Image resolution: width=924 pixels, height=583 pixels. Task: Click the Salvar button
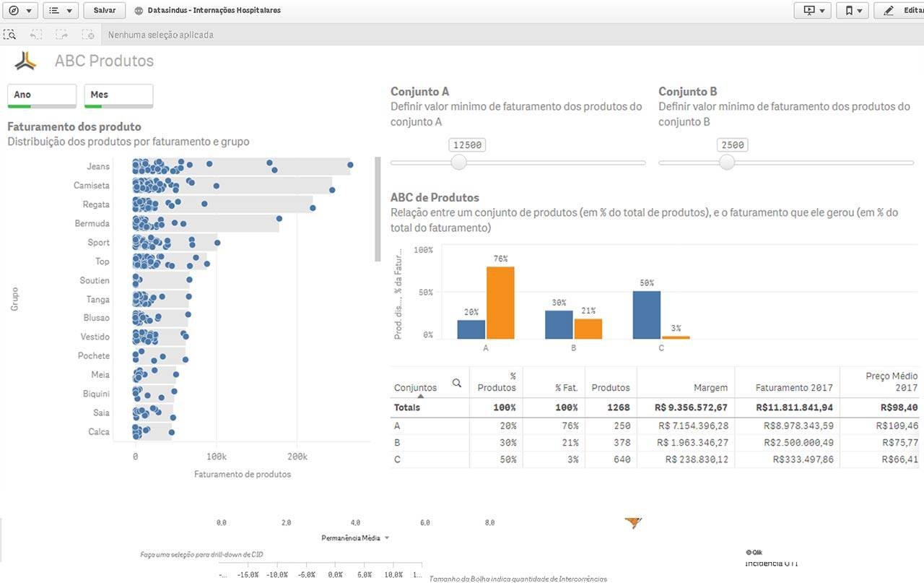(x=105, y=10)
